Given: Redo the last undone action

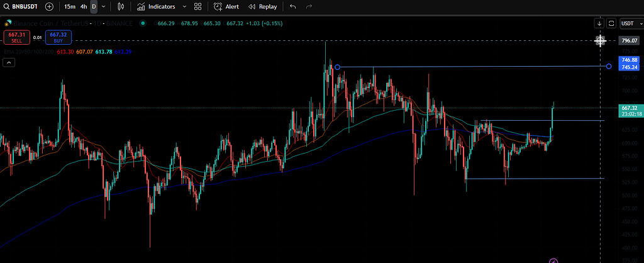Looking at the screenshot, I should 309,6.
